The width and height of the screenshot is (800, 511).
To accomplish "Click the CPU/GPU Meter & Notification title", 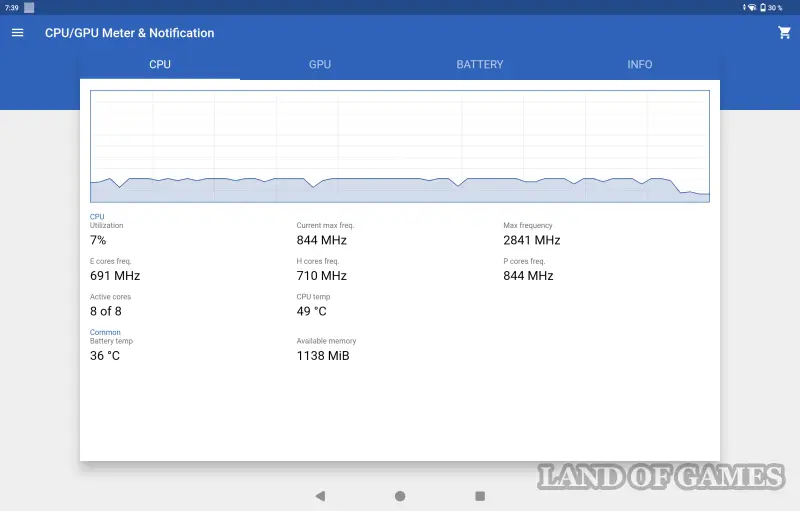I will point(130,33).
